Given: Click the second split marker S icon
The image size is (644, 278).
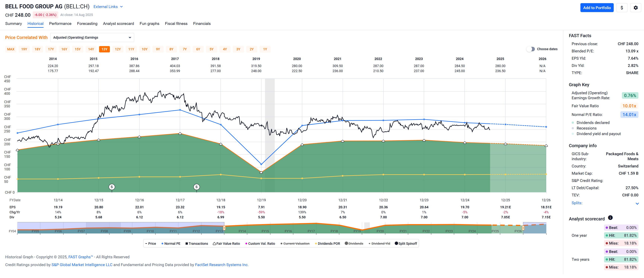Looking at the screenshot, I should click(x=197, y=187).
